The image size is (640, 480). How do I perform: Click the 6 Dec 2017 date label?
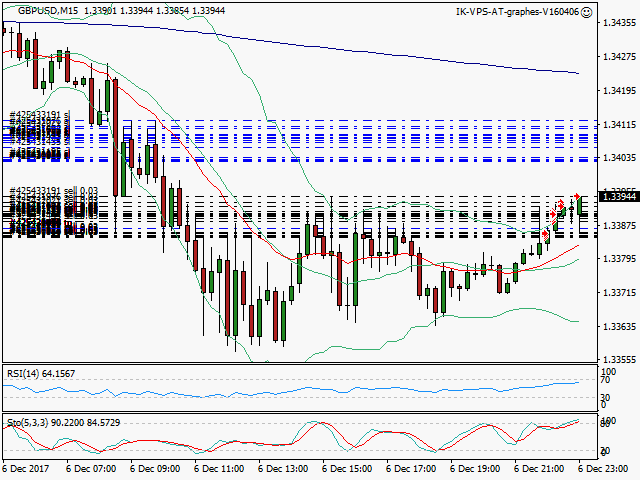click(26, 468)
